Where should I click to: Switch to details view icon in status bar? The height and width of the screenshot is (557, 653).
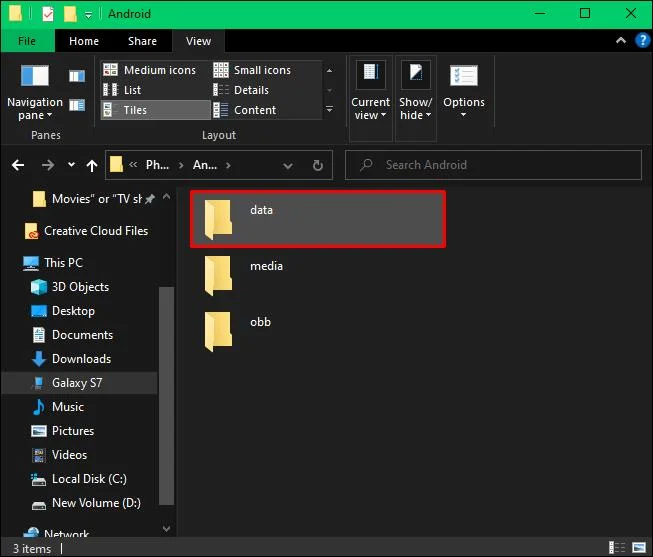click(x=617, y=547)
